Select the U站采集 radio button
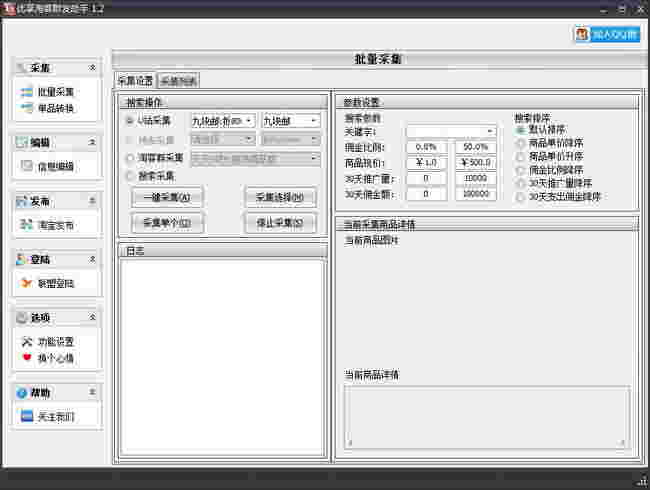650x490 pixels. click(x=130, y=120)
